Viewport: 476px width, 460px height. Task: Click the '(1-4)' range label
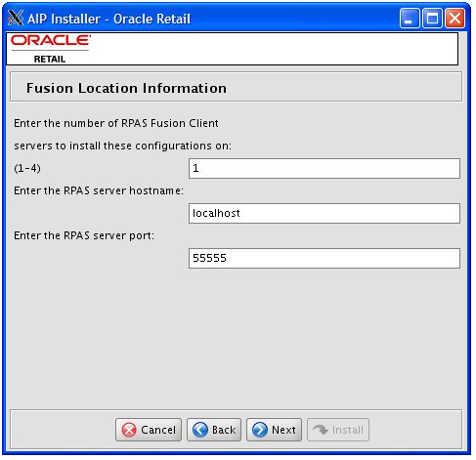point(27,168)
